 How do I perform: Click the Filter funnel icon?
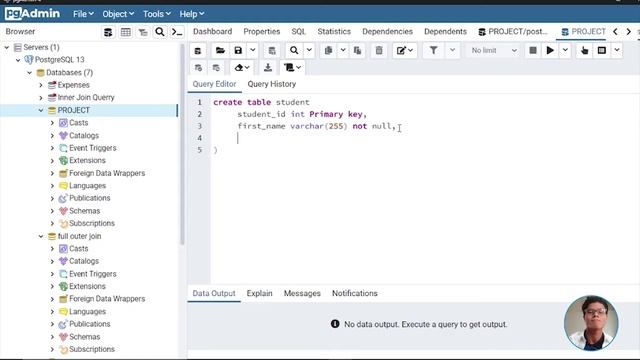click(433, 51)
